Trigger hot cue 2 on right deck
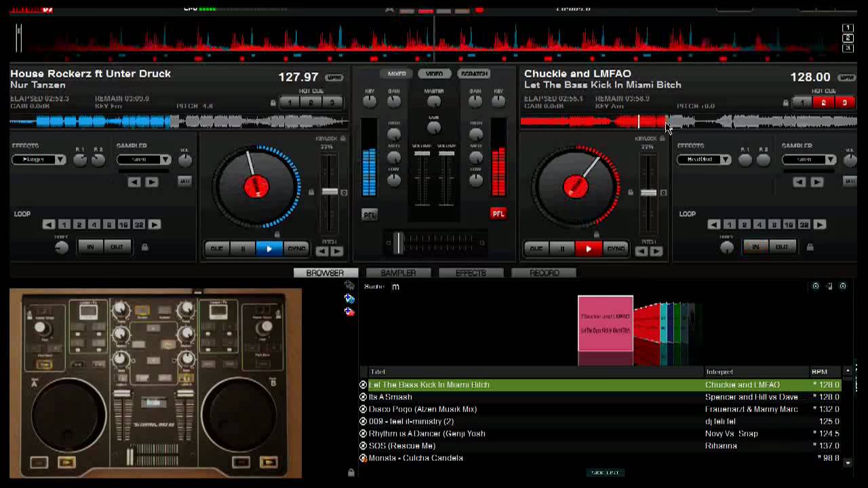 823,102
